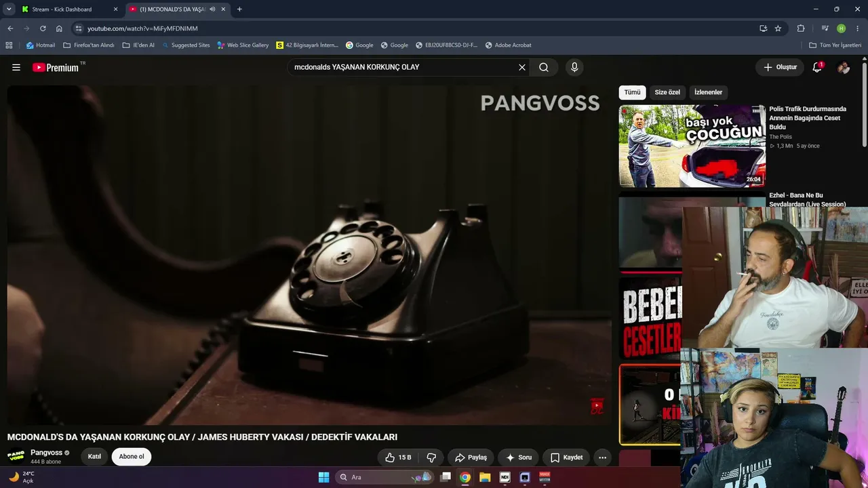Open YouTube notifications bell

(x=817, y=67)
